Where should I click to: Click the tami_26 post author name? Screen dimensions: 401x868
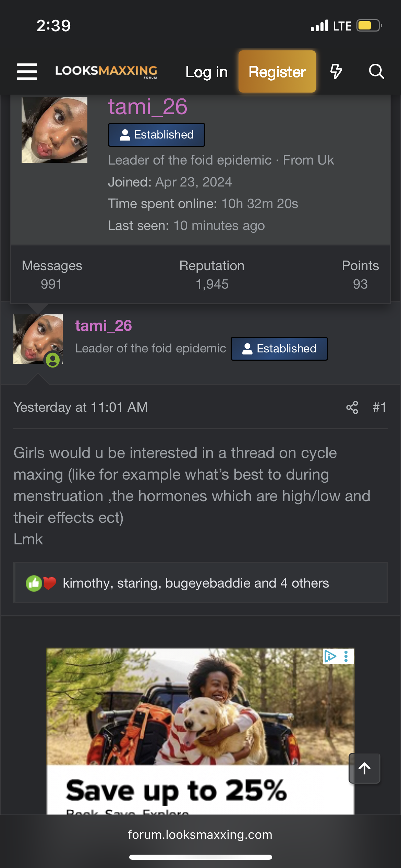tap(104, 326)
